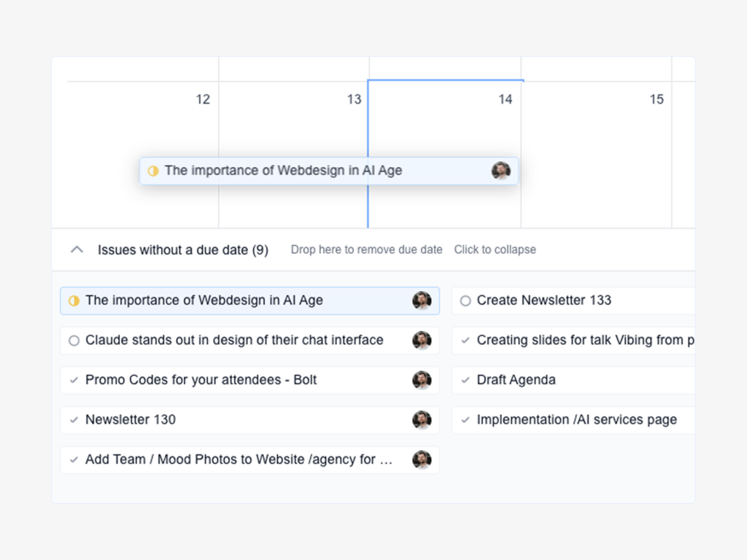Click done checkmark icon of Draft Agenda

coord(465,380)
